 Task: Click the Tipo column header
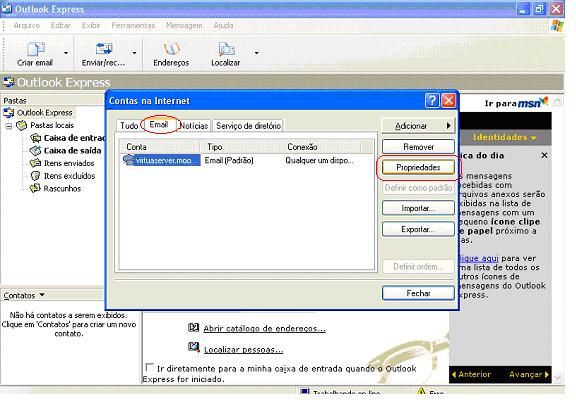point(241,147)
